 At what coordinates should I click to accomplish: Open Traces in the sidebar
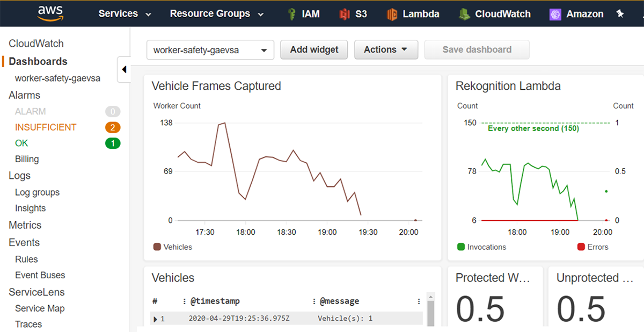tap(28, 324)
